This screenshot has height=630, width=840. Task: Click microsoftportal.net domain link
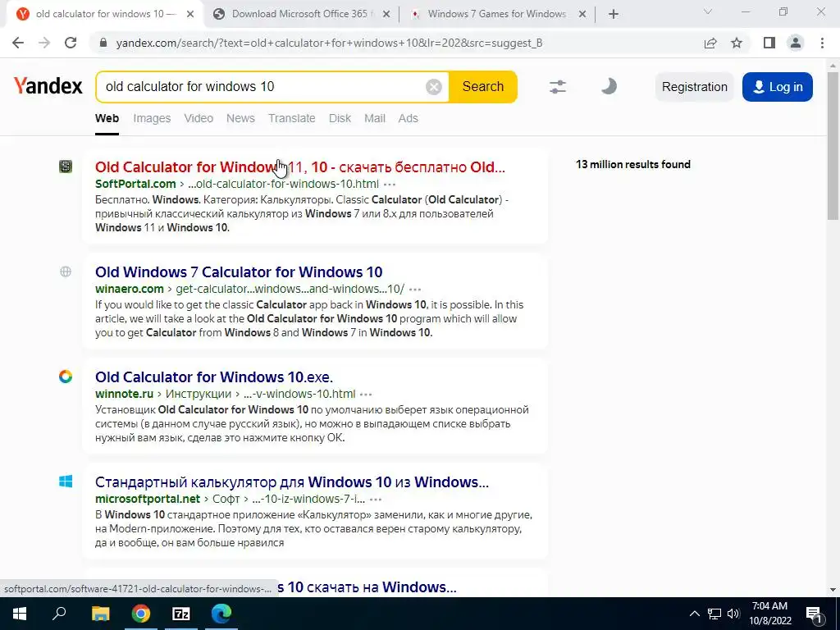point(148,499)
